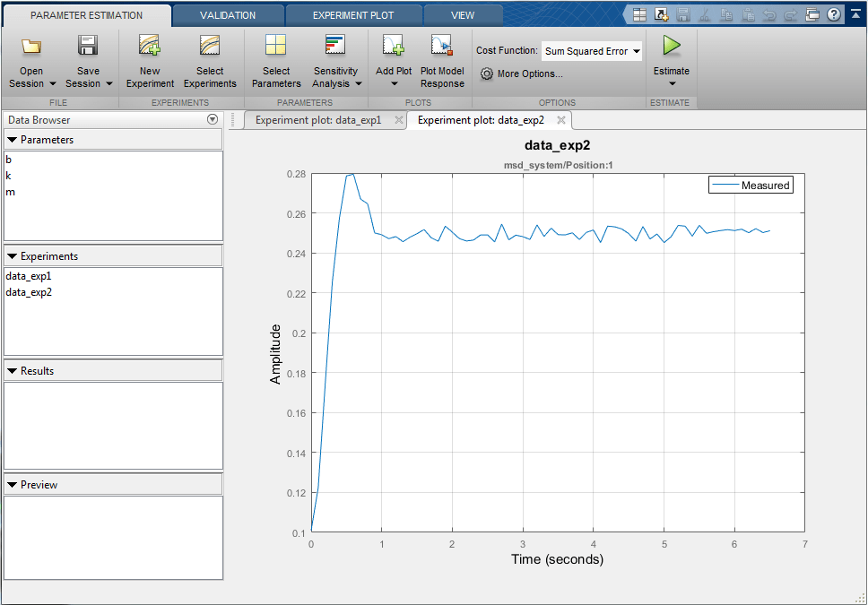Click the cut scissors icon

tap(705, 15)
